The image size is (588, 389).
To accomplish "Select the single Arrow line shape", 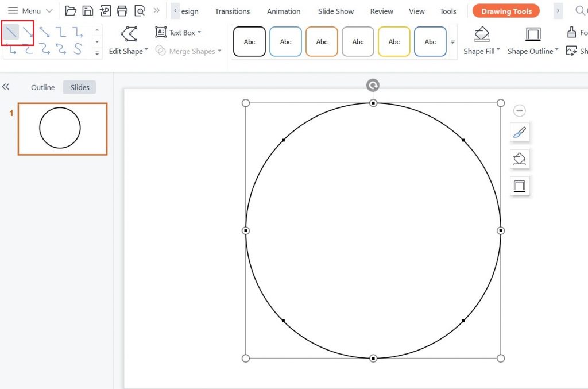I will [x=28, y=33].
